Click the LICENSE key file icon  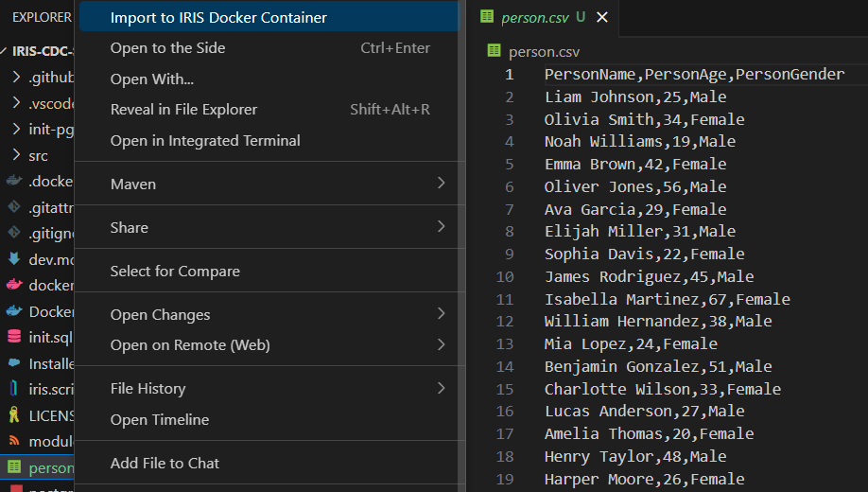coord(13,414)
